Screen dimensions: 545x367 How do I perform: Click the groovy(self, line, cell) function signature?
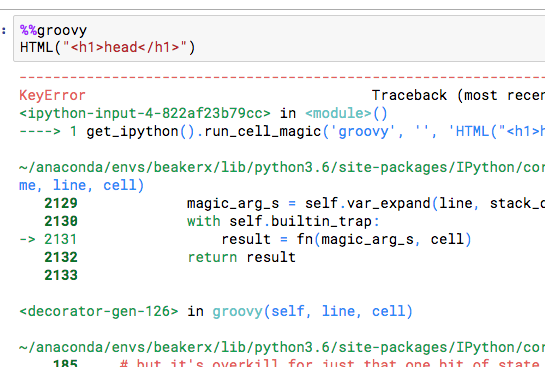click(x=312, y=311)
